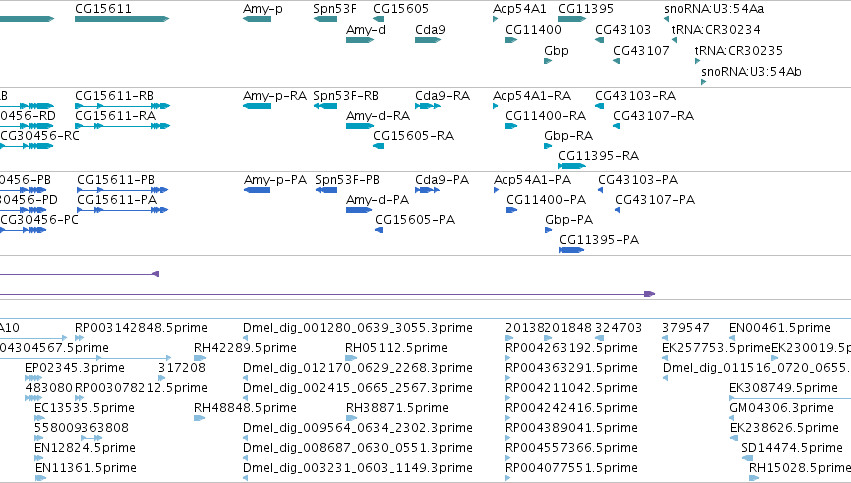The width and height of the screenshot is (851, 483).
Task: Select transcript CG15611-RB
Action: tap(122, 106)
